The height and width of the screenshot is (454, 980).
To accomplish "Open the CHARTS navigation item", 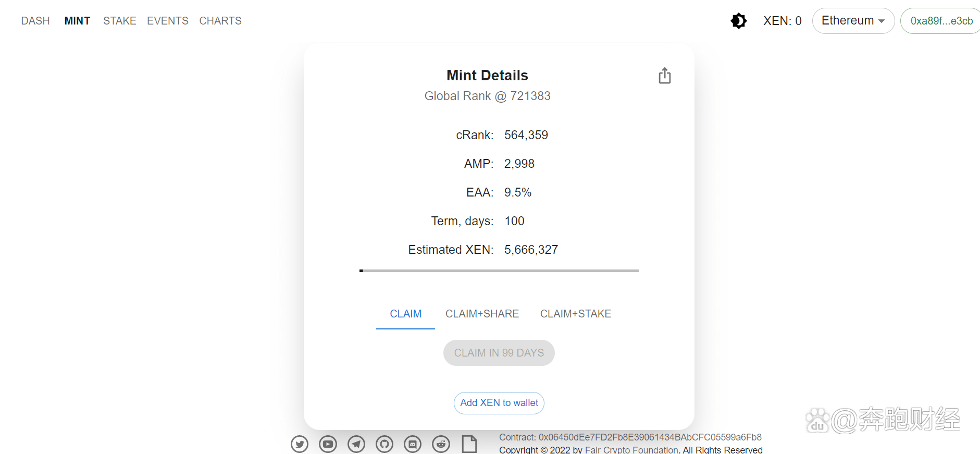I will (220, 21).
